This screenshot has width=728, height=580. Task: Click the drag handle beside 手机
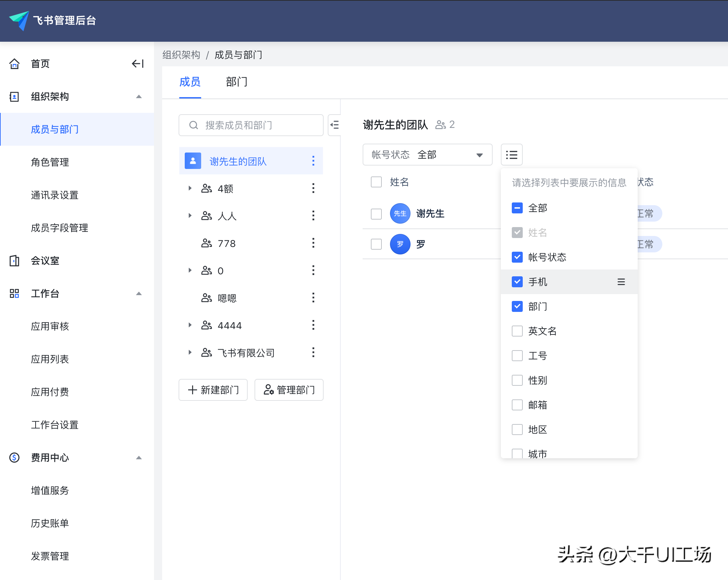tap(621, 282)
